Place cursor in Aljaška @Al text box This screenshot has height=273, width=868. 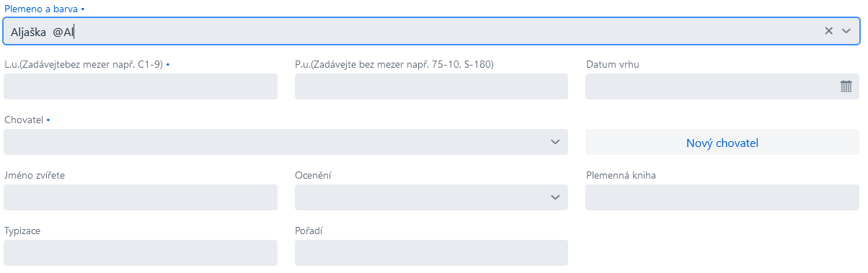click(x=411, y=31)
